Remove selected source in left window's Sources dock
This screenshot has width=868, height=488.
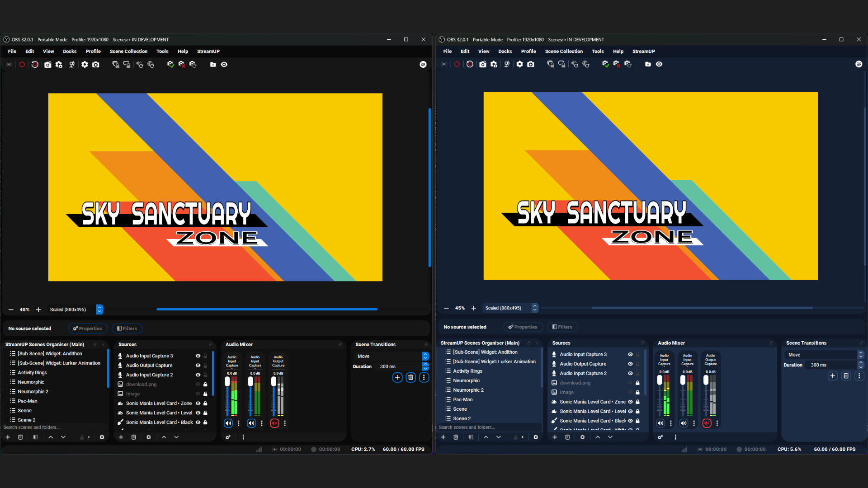(133, 437)
